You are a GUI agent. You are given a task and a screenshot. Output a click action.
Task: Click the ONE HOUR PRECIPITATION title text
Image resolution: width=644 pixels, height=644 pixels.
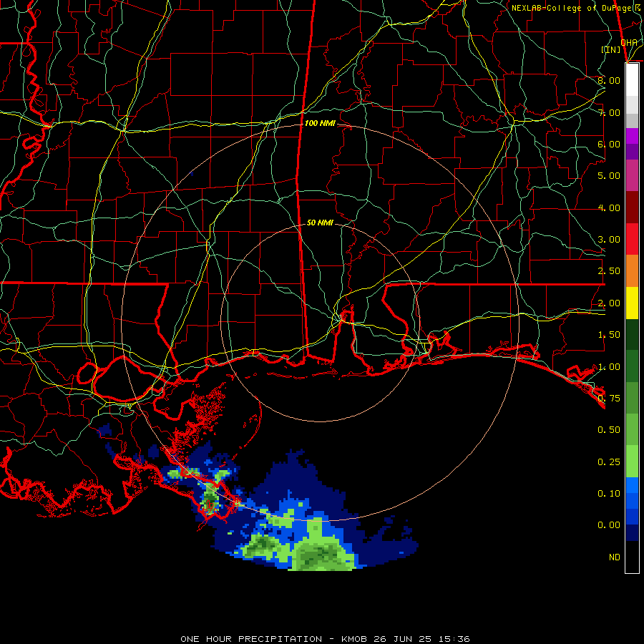tap(251, 639)
